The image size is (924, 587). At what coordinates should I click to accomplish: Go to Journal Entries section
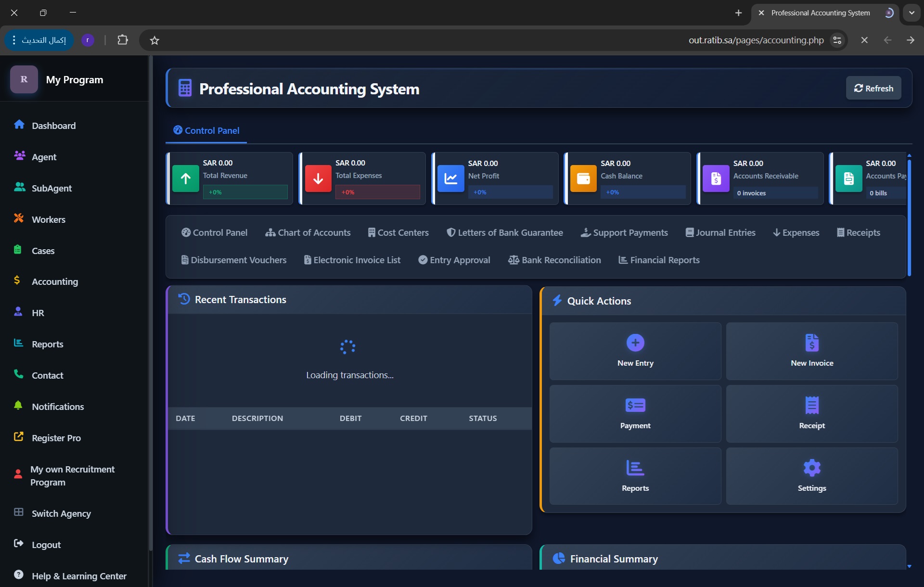click(720, 232)
